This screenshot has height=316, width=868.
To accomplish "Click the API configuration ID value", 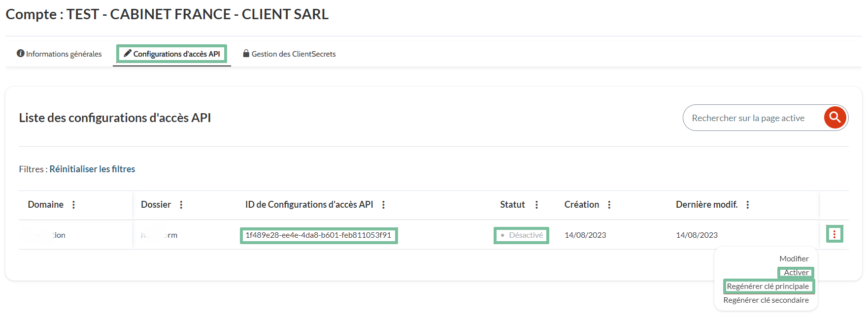I will (x=318, y=235).
